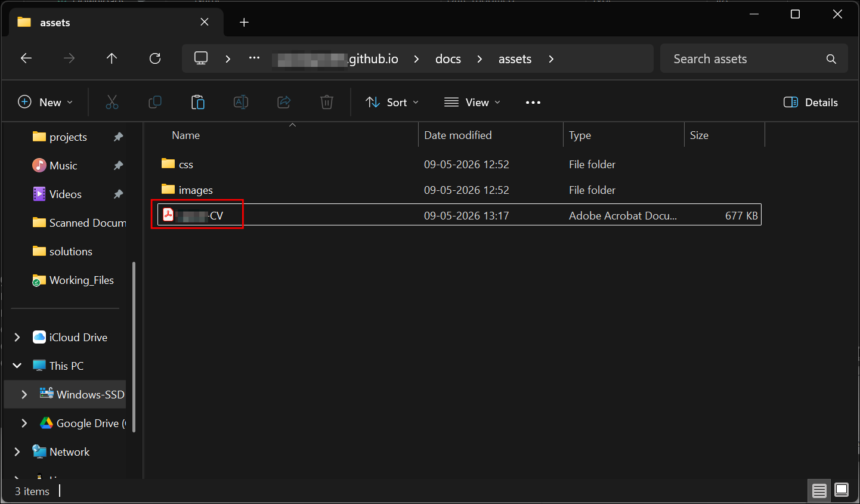Click the Delete trash icon
The height and width of the screenshot is (504, 860).
[x=327, y=102]
